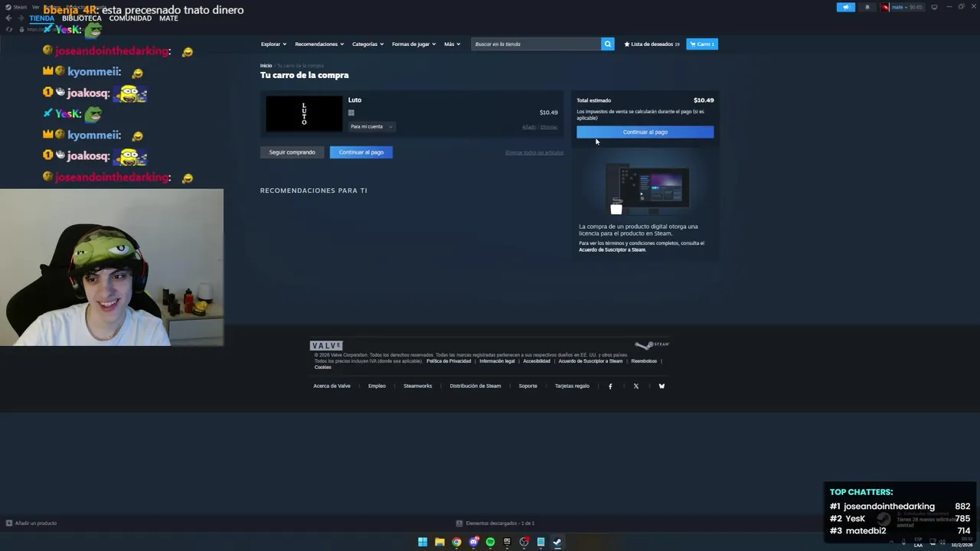Click the Eliminar link for Luto

(549, 127)
